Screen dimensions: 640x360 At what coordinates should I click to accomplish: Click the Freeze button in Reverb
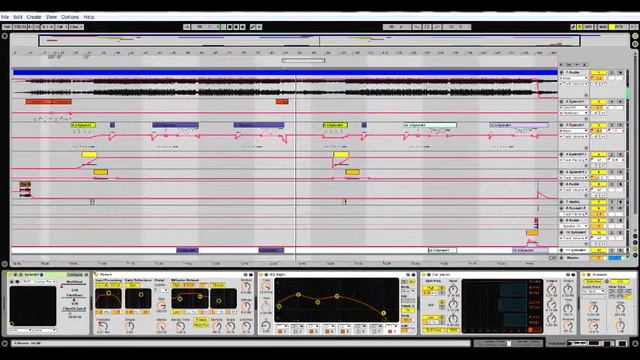(200, 320)
